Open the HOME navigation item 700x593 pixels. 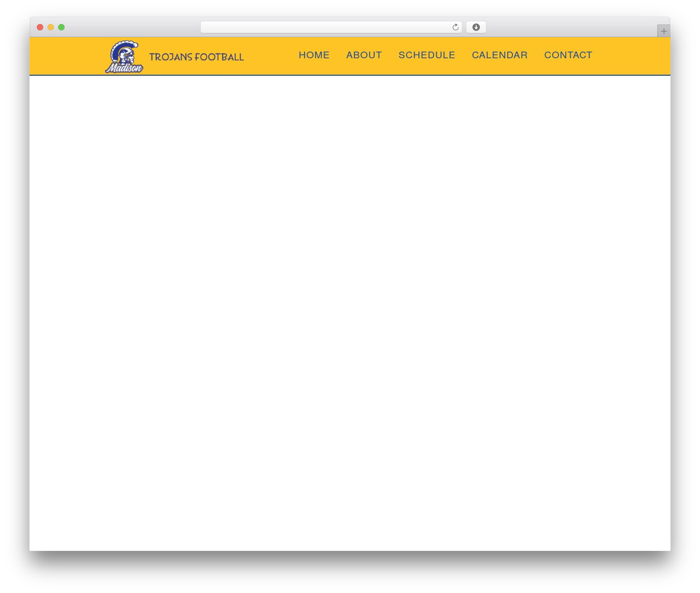tap(314, 55)
